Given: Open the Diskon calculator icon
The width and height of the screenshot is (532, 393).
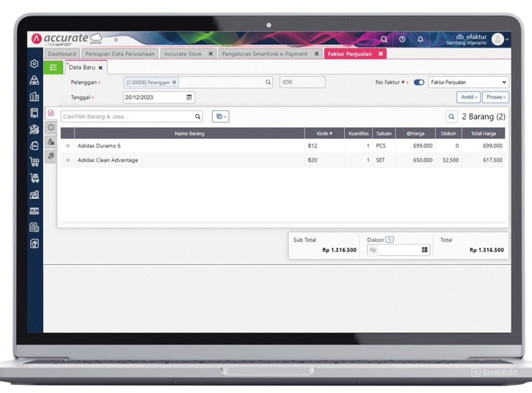Looking at the screenshot, I should coord(424,250).
